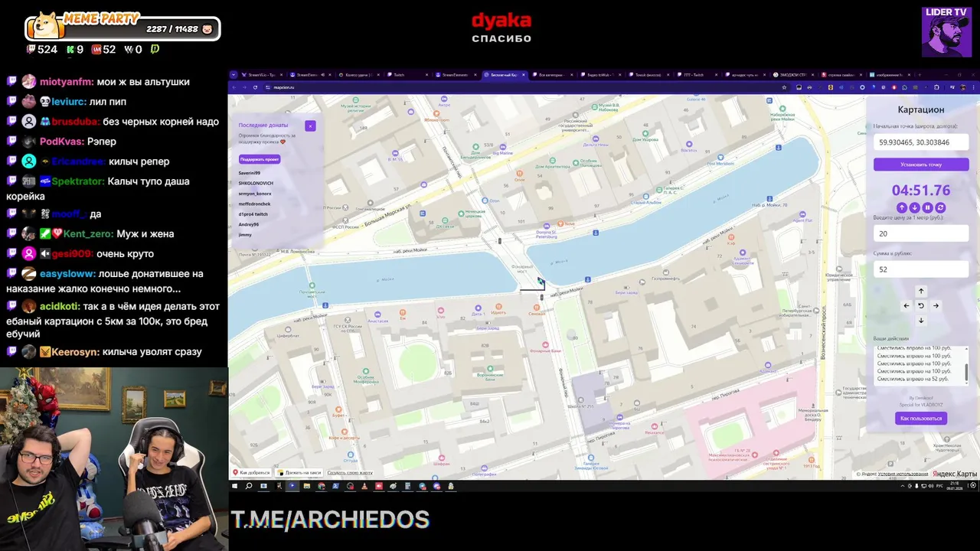Open VLC cone icon in the taskbar
This screenshot has height=551, width=980.
[x=364, y=486]
